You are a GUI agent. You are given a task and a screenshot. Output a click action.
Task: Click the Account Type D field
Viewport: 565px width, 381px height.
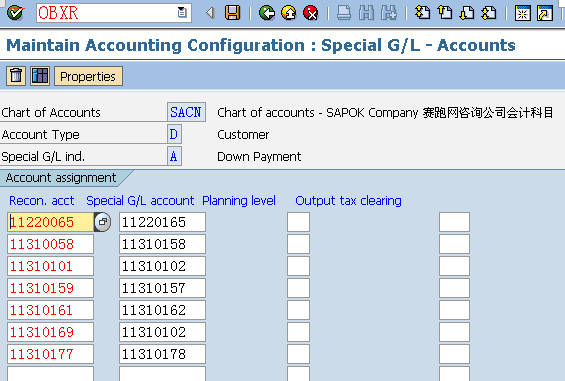pyautogui.click(x=174, y=134)
